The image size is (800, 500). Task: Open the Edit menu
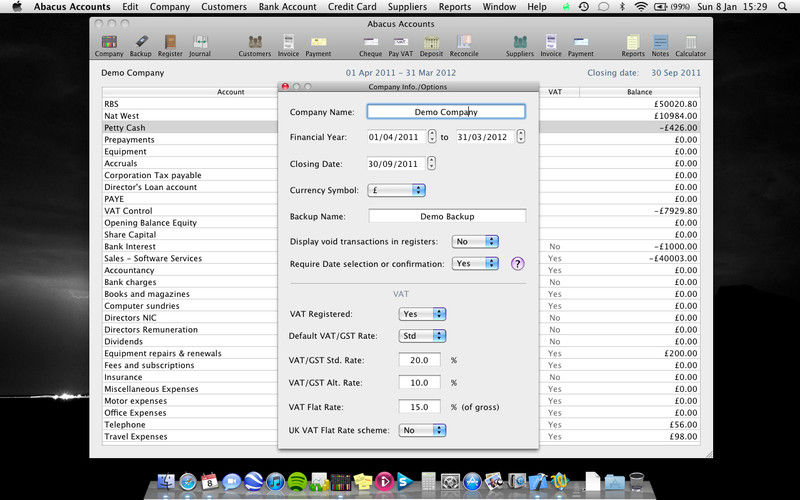pos(130,7)
